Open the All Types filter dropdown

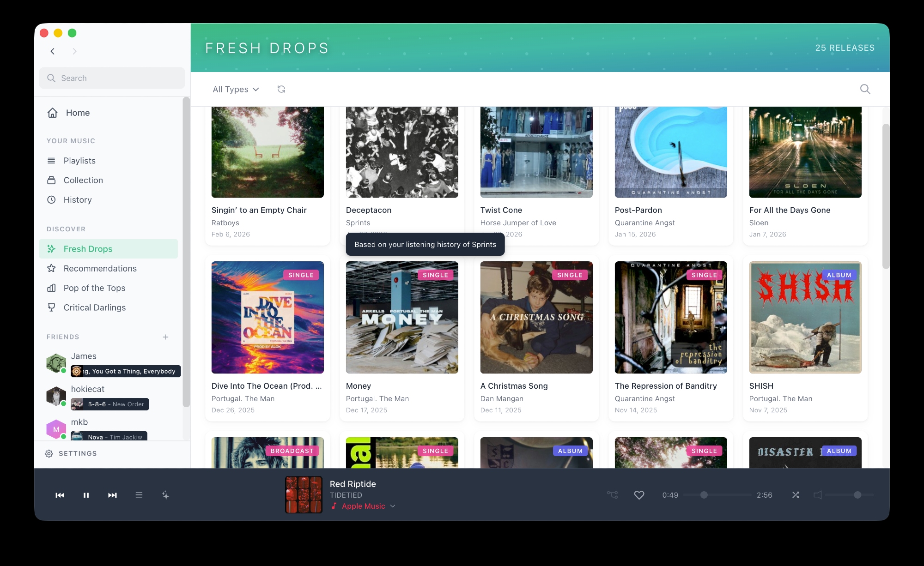(236, 89)
